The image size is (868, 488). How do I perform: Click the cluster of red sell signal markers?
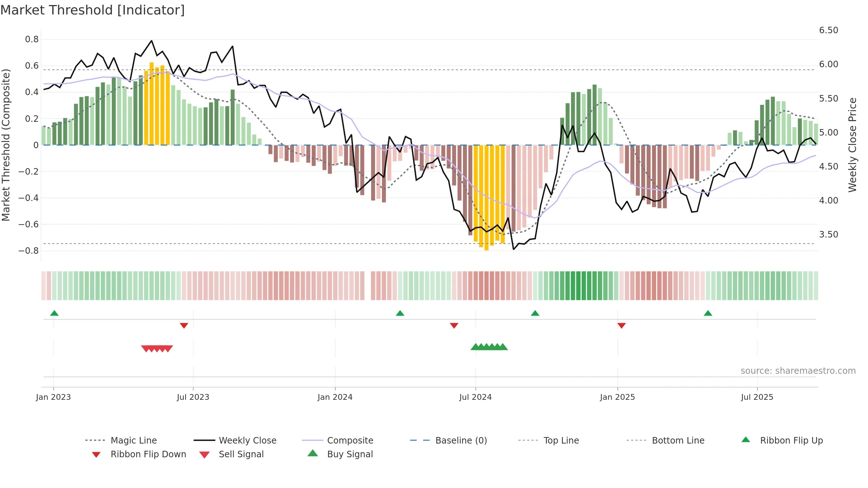click(x=157, y=349)
